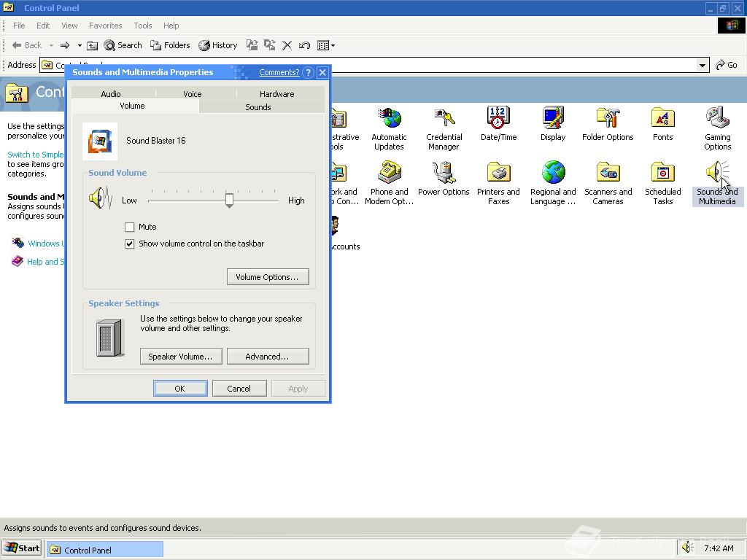Open Regional and Language icon
Screen dimensions: 747x560
click(553, 183)
